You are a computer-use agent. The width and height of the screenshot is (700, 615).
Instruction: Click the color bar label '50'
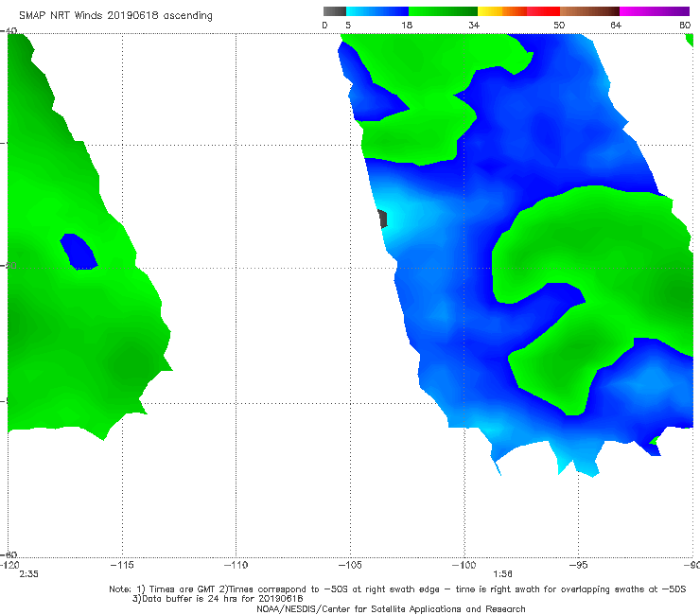tap(559, 25)
